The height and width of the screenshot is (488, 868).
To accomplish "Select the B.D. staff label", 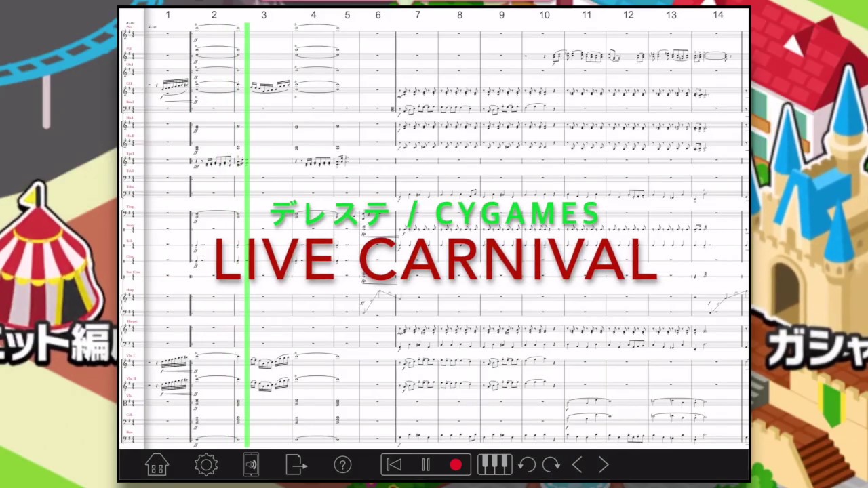I will [129, 241].
